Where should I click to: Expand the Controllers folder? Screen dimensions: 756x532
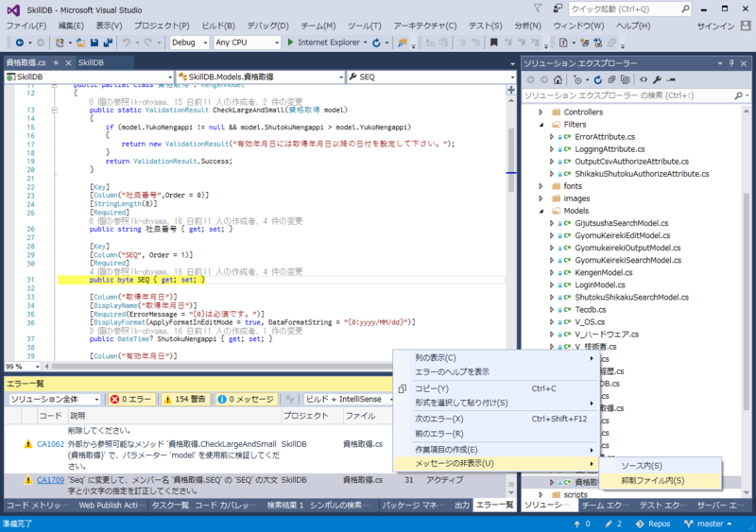[x=541, y=112]
